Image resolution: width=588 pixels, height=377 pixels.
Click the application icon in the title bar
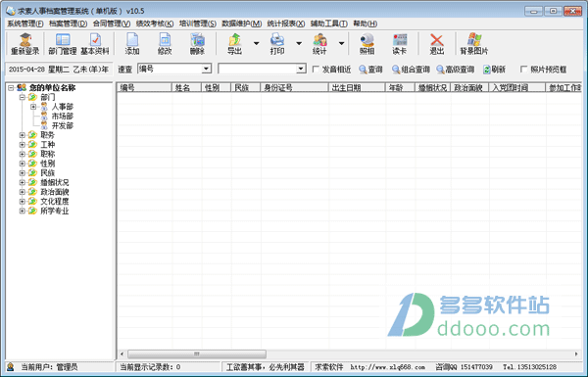11,11
